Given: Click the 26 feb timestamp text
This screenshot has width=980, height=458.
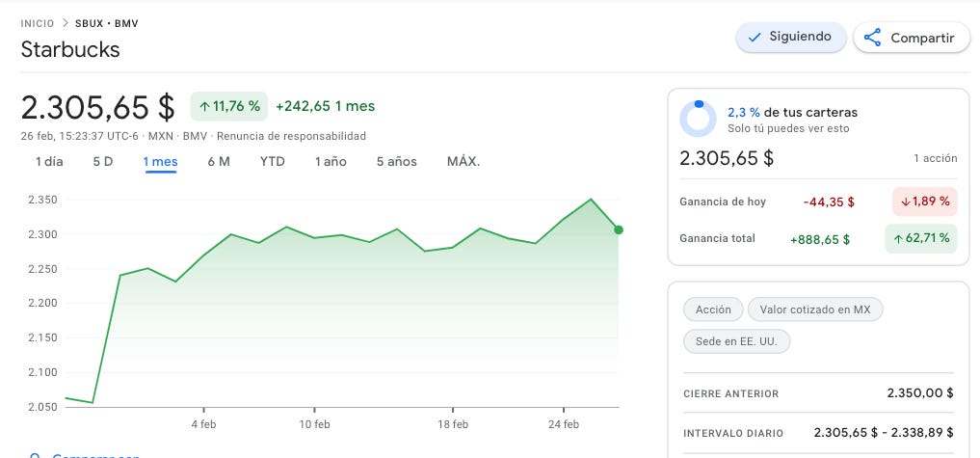Looking at the screenshot, I should point(79,136).
